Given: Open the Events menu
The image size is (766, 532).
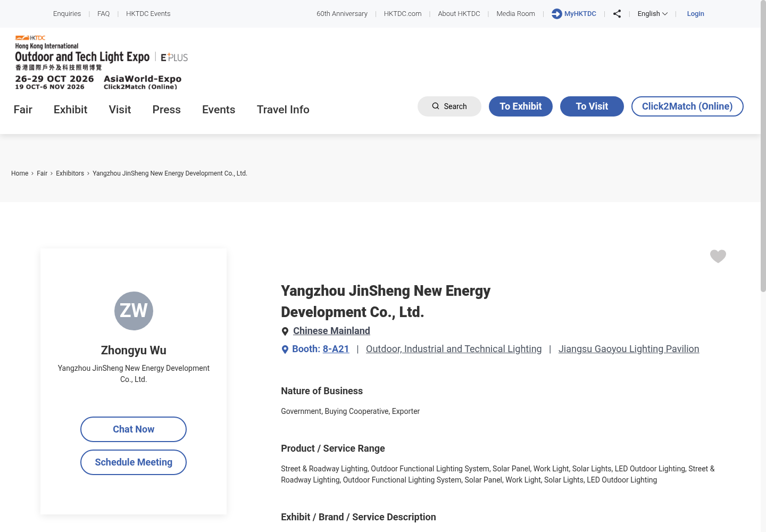Looking at the screenshot, I should pos(219,110).
